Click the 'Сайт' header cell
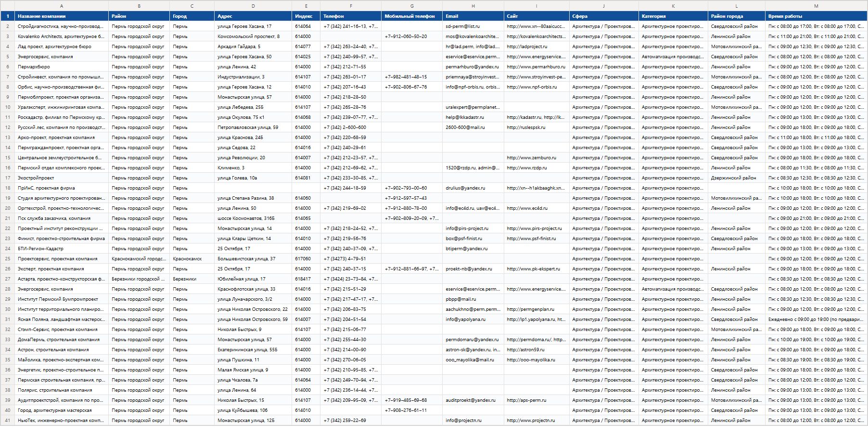This screenshot has width=868, height=434. [x=536, y=16]
